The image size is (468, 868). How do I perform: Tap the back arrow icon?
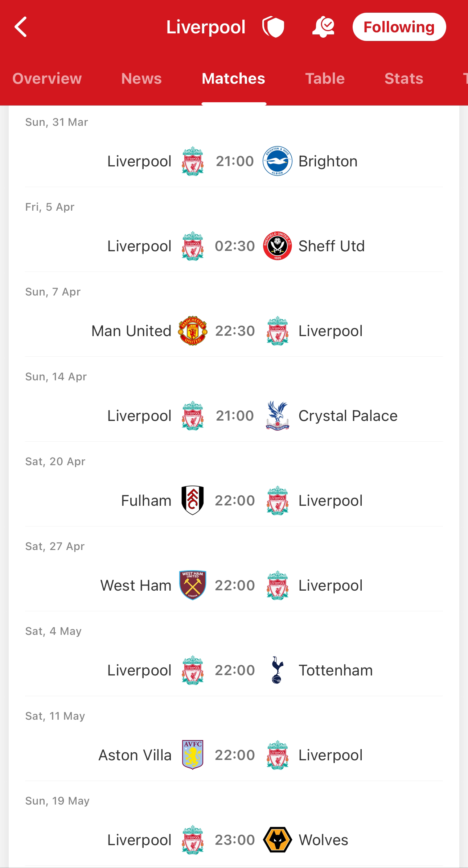tap(21, 27)
